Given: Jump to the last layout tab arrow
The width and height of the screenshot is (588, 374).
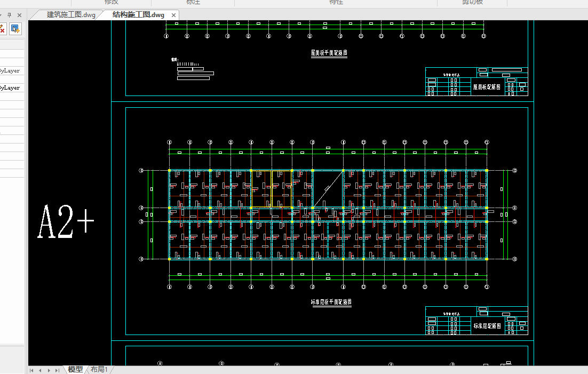Looking at the screenshot, I should [x=58, y=370].
